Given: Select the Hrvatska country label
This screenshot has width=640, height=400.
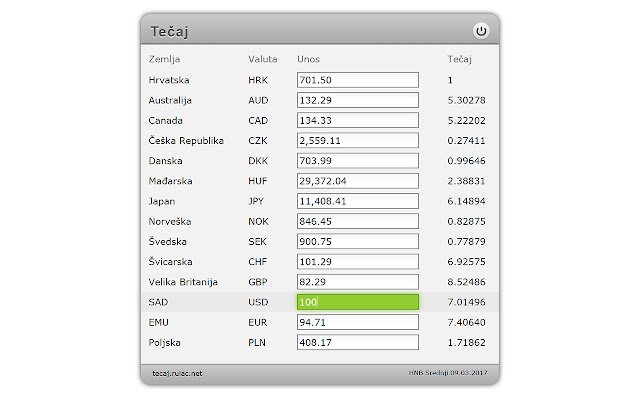Looking at the screenshot, I should pos(169,80).
